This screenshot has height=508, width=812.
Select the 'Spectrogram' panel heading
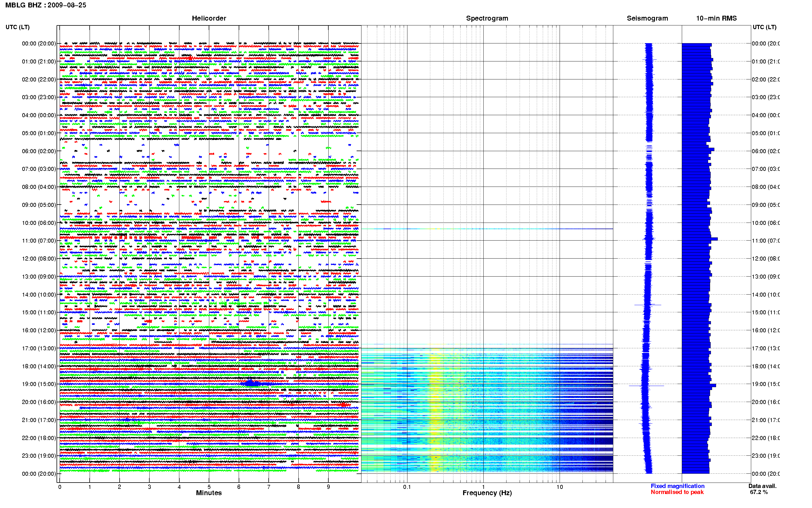pos(487,18)
